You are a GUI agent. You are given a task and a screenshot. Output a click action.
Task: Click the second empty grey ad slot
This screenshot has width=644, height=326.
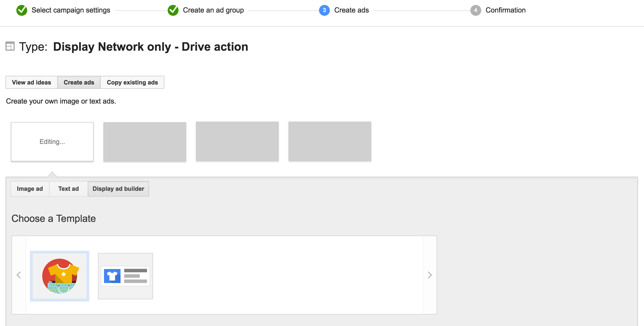point(145,142)
